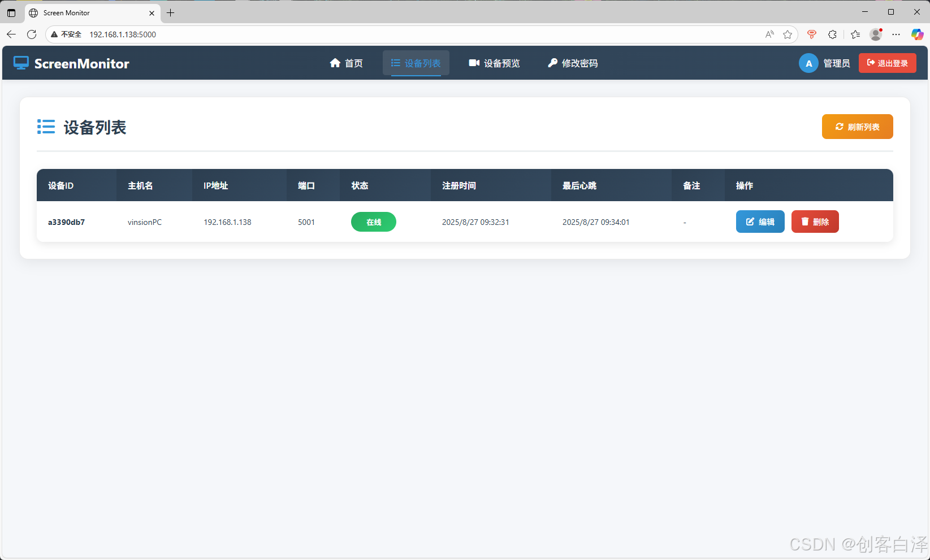Refresh devices with 刷新列表 button
The image size is (930, 560).
857,127
